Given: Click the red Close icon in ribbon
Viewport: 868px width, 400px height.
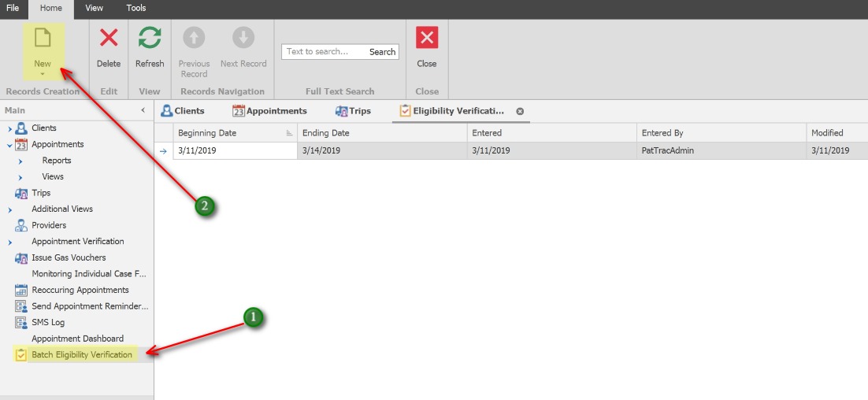Looking at the screenshot, I should click(x=427, y=38).
